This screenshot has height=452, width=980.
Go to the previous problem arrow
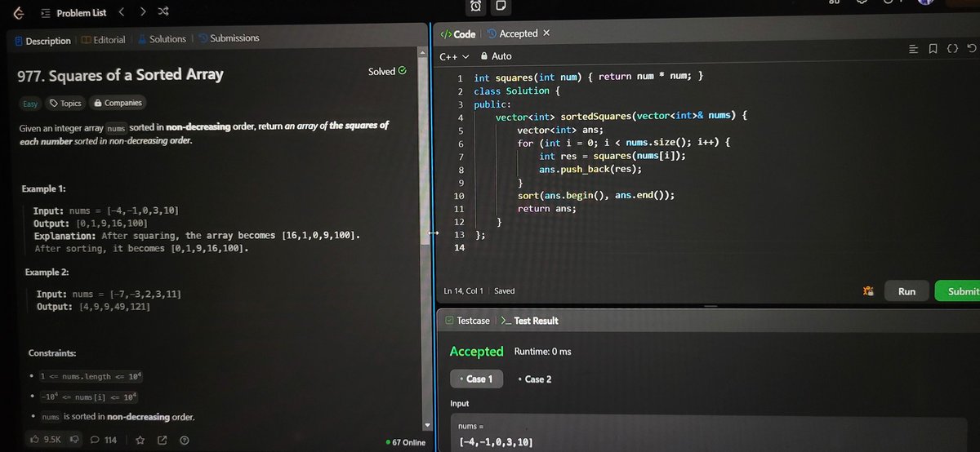[x=122, y=12]
